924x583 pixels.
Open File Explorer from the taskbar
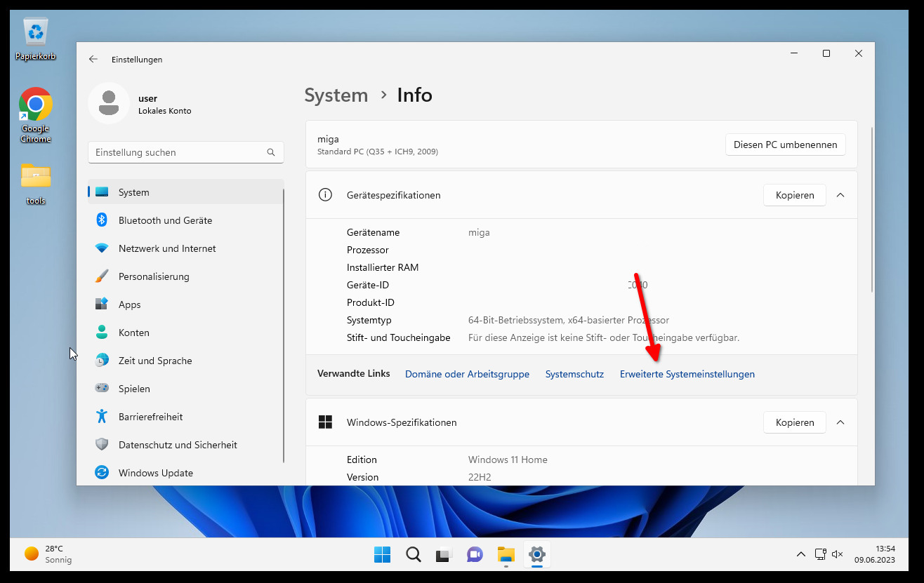(x=506, y=555)
